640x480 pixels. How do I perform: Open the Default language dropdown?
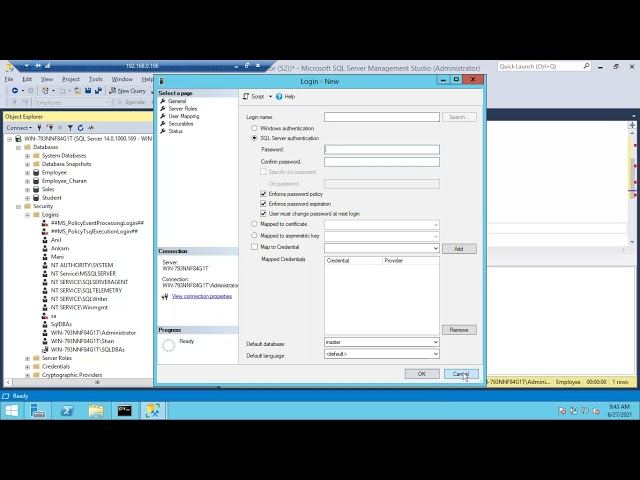point(436,354)
